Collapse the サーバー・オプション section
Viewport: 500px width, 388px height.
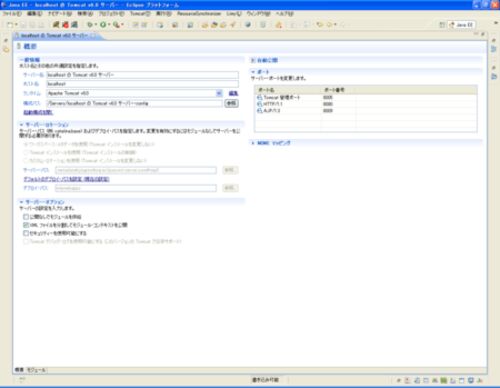pyautogui.click(x=21, y=202)
